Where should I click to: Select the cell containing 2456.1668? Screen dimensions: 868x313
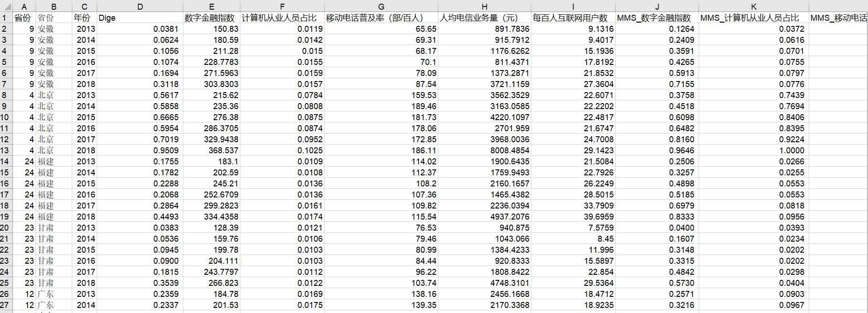484,294
